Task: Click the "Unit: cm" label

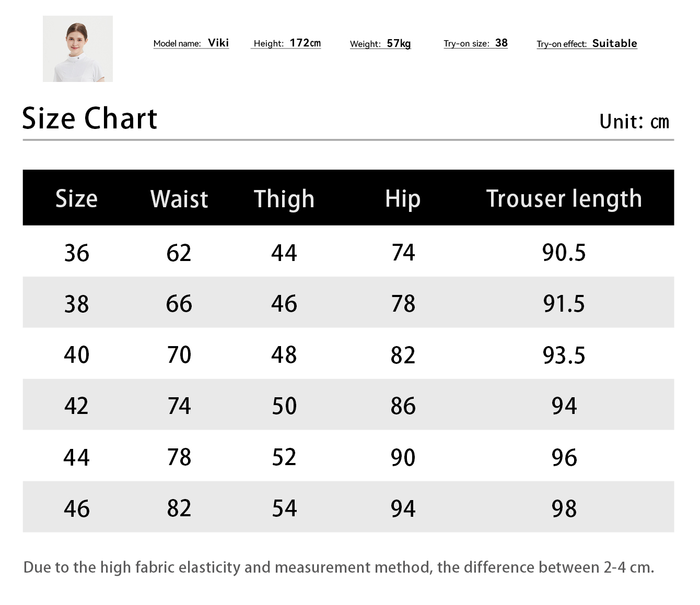Action: [634, 122]
